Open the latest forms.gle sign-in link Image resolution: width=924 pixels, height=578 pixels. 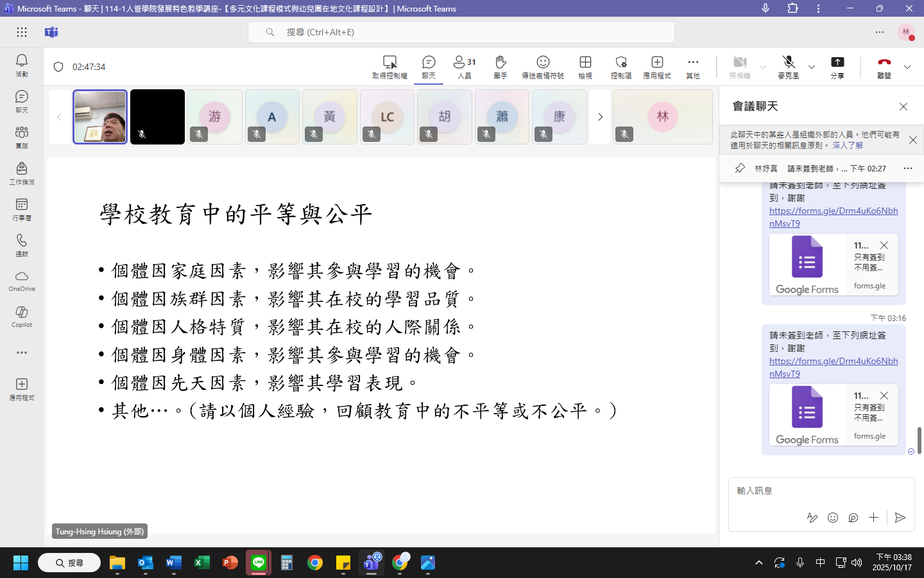click(833, 367)
